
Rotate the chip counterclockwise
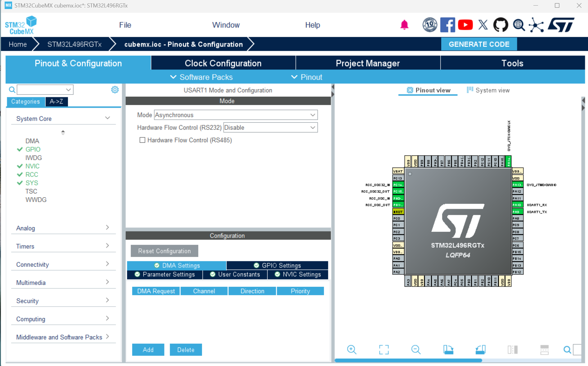481,350
